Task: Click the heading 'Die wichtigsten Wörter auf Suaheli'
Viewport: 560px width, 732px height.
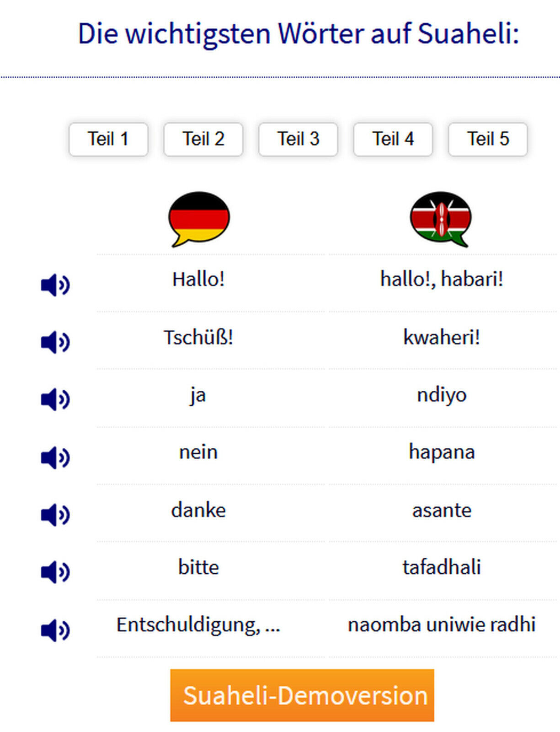Action: click(x=298, y=33)
